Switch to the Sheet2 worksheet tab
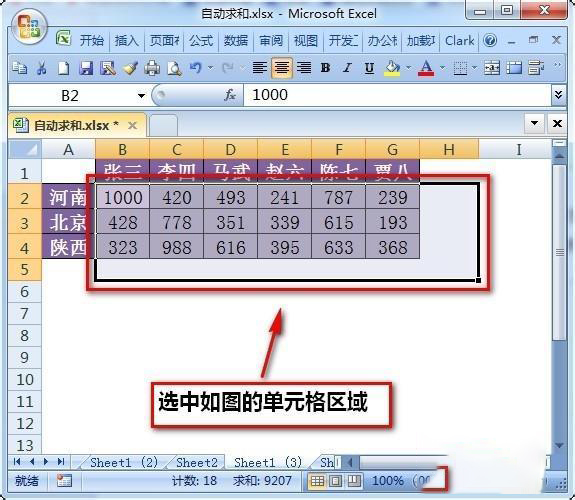This screenshot has width=575, height=500. coord(197,462)
